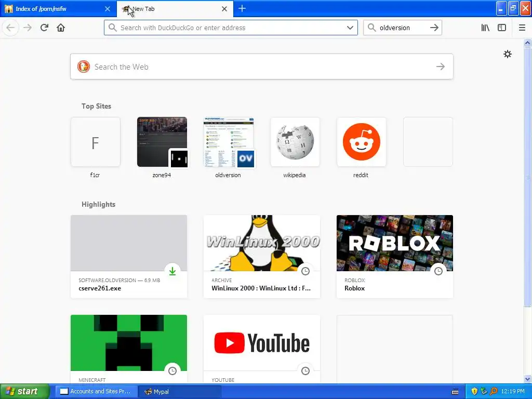Open the home page button
The image size is (532, 399).
coord(61,28)
